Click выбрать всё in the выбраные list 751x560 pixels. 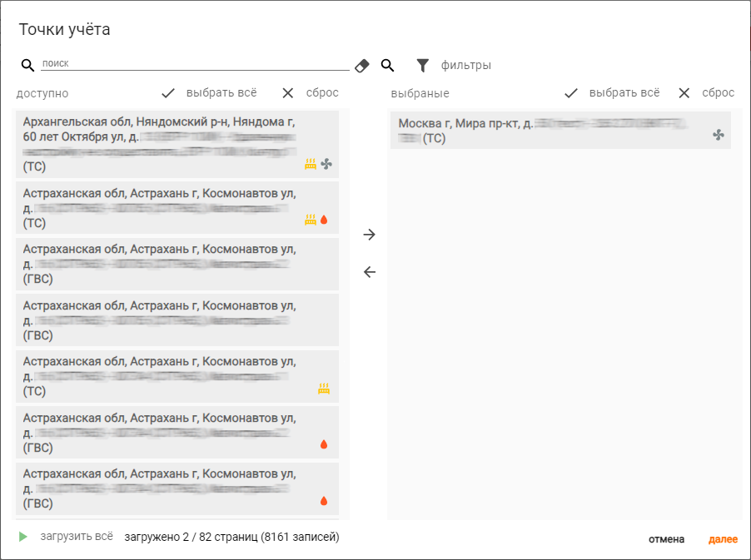624,92
